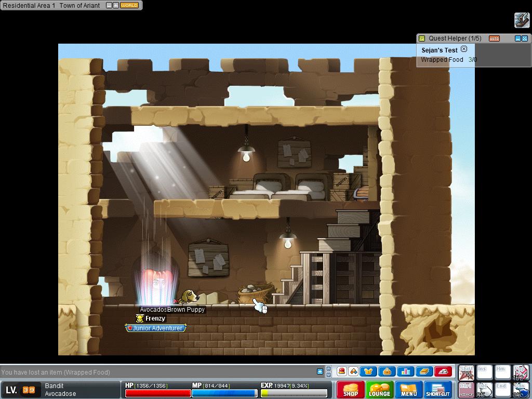
Task: Open the Menu panel
Action: pyautogui.click(x=409, y=390)
